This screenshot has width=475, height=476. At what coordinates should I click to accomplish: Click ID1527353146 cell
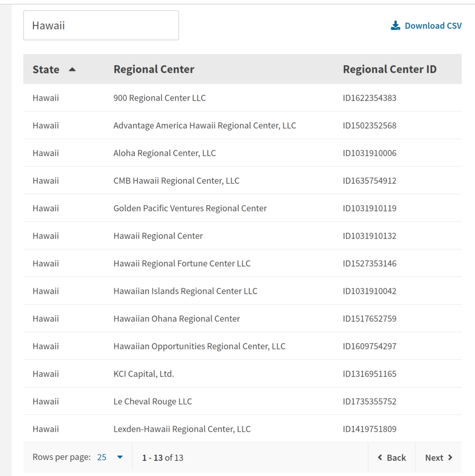point(369,264)
